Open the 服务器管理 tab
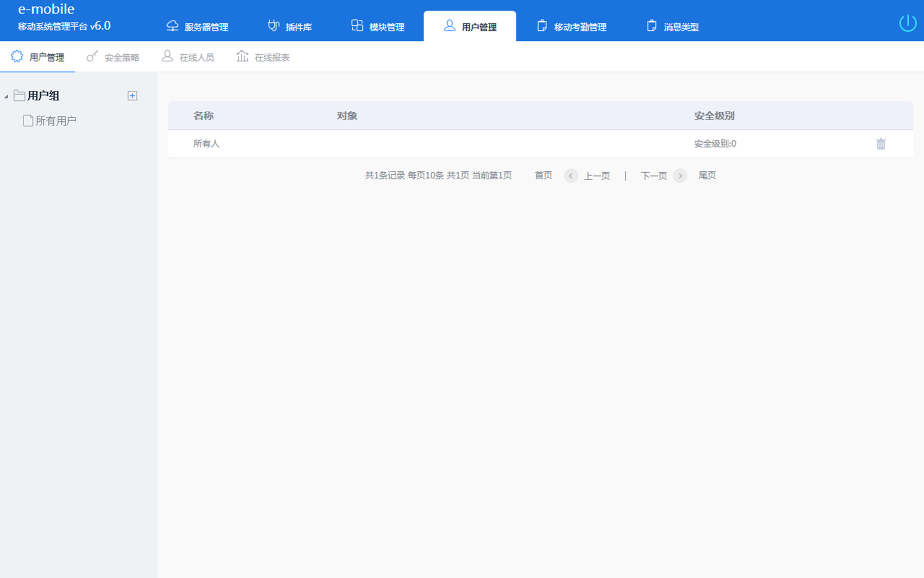 (x=197, y=26)
